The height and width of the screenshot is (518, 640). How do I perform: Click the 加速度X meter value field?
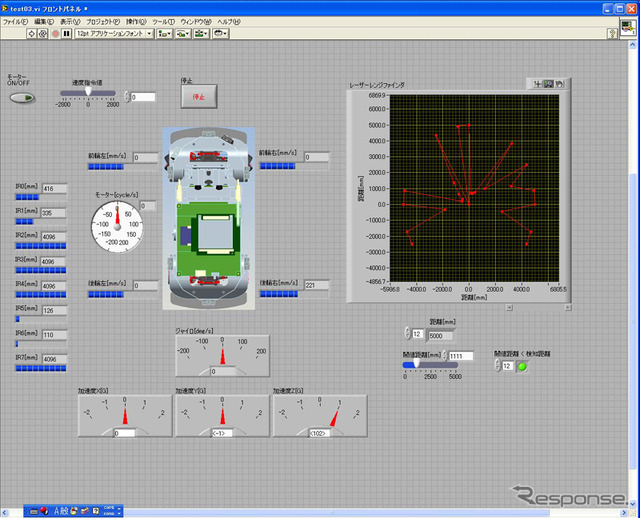coord(124,433)
